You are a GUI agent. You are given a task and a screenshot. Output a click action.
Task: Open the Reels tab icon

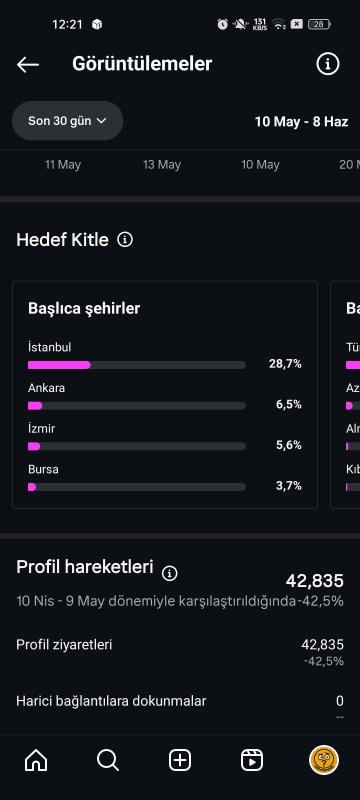pos(252,761)
